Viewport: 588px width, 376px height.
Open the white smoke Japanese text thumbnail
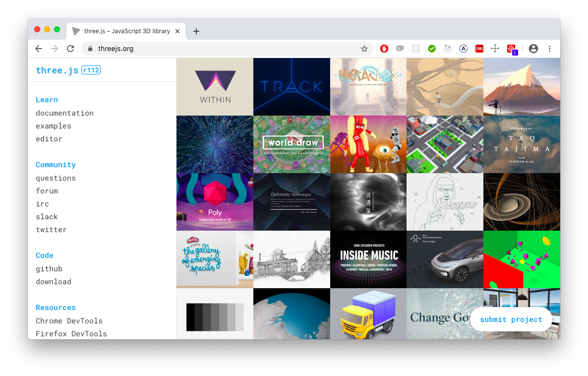click(x=368, y=202)
